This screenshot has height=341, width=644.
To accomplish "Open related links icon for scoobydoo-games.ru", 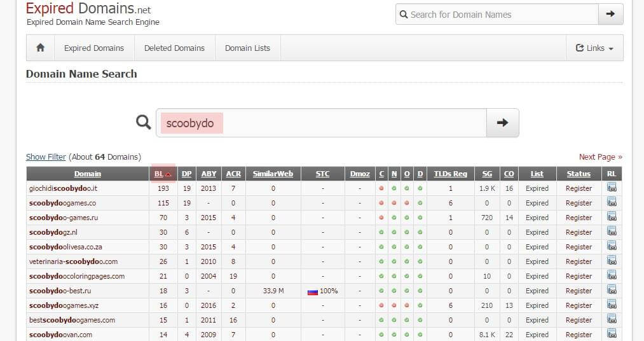I will click(x=612, y=216).
